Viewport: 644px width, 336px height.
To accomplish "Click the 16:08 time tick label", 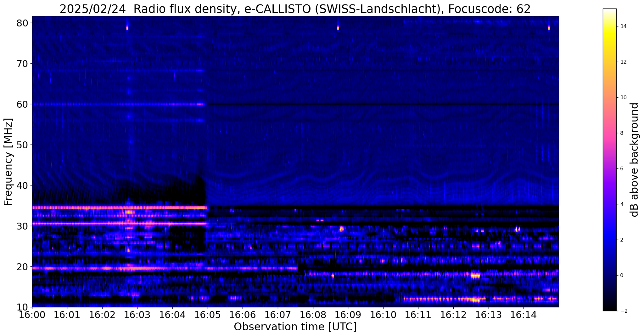I will tap(313, 314).
